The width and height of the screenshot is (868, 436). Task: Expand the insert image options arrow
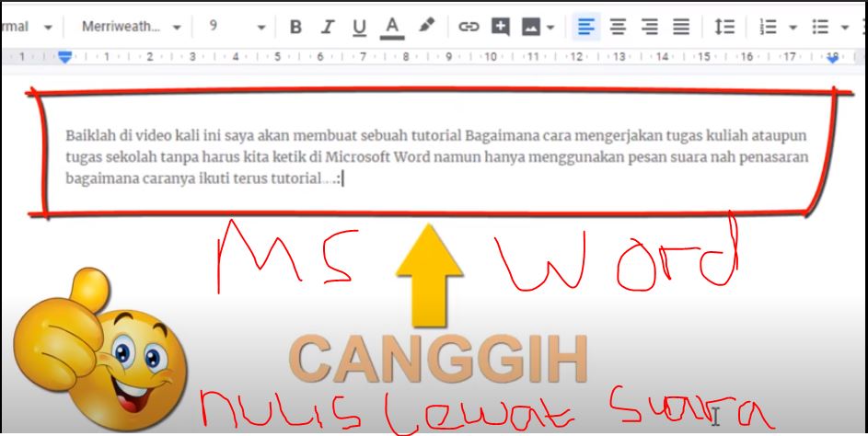550,27
